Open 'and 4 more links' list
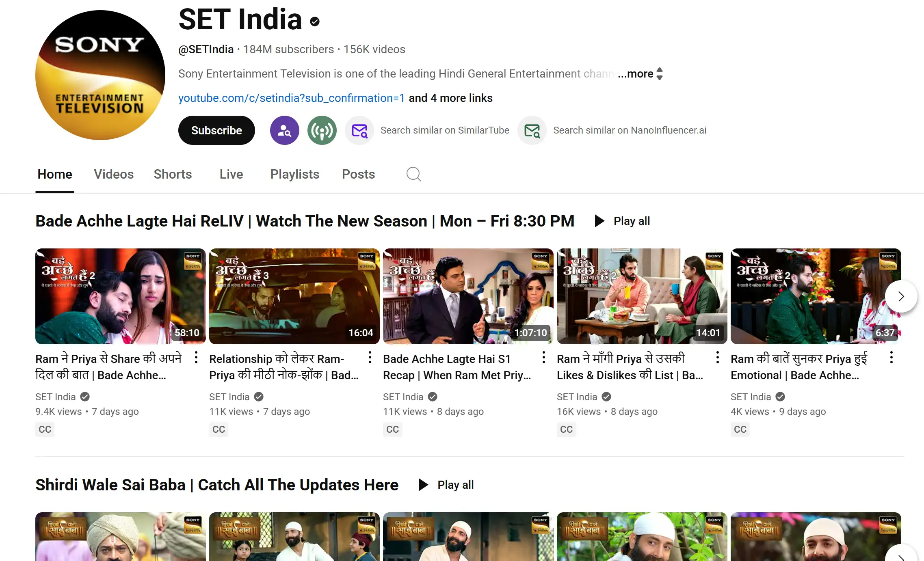Image resolution: width=924 pixels, height=561 pixels. tap(450, 98)
